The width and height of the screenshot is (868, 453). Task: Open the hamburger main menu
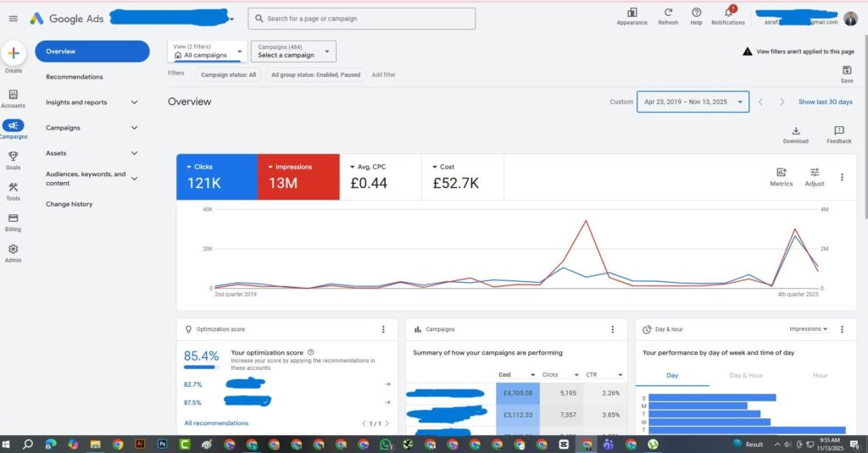14,19
